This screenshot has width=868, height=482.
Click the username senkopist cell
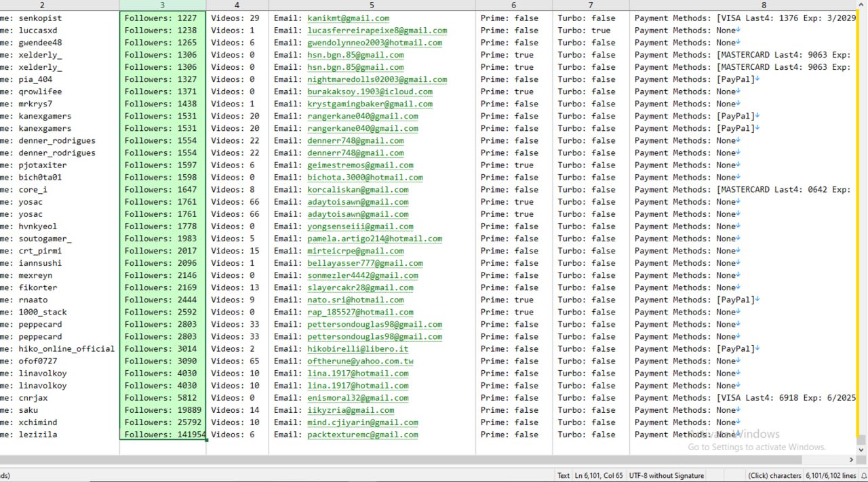tap(60, 18)
